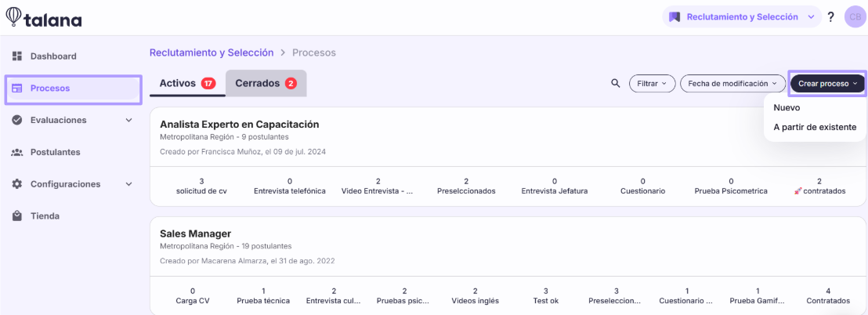Click the Evaluaciones checkmark icon

16,120
